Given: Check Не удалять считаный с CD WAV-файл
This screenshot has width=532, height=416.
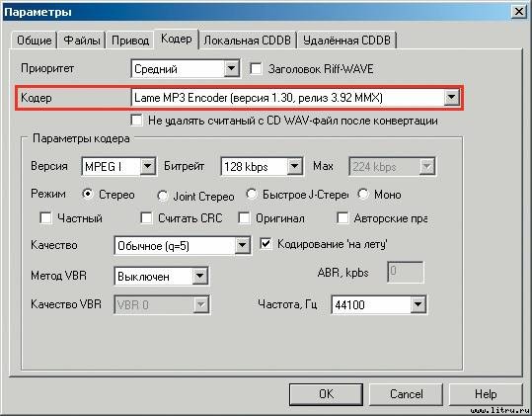Looking at the screenshot, I should coord(136,120).
